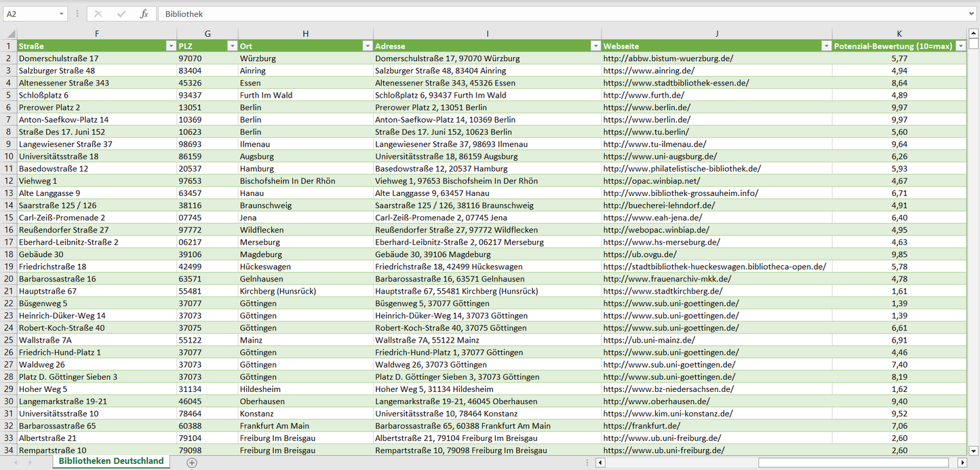Expand the formula bar with the chevron

(973, 14)
